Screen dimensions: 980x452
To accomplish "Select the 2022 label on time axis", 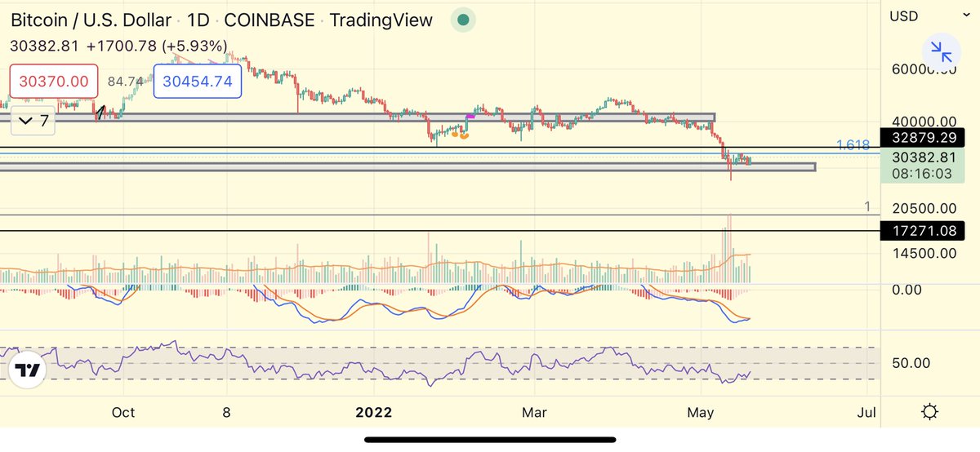I will click(x=373, y=412).
